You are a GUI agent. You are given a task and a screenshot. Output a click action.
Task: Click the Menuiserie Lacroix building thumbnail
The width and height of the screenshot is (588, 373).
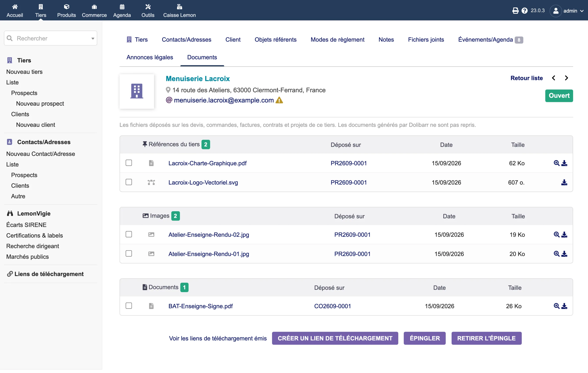pos(137,91)
